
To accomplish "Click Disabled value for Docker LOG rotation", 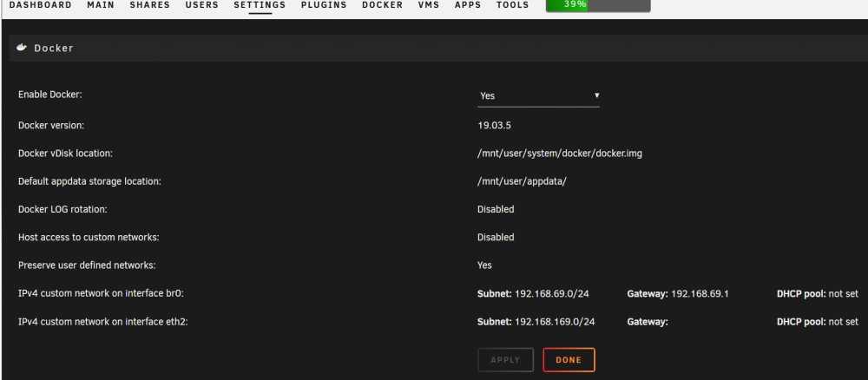I will pos(496,209).
